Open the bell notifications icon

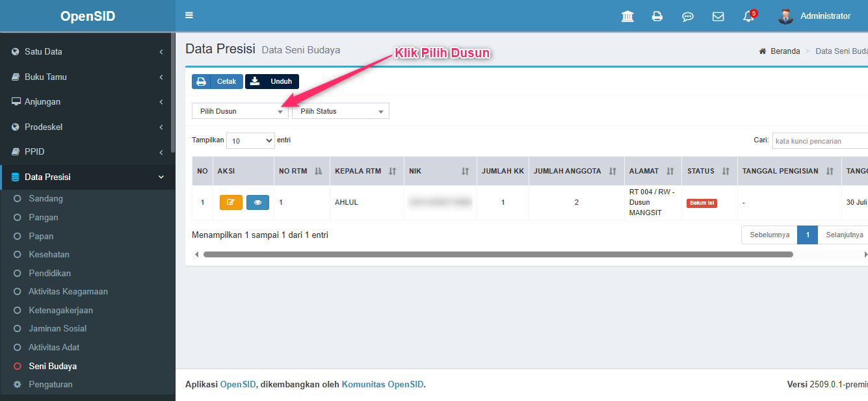click(x=748, y=16)
